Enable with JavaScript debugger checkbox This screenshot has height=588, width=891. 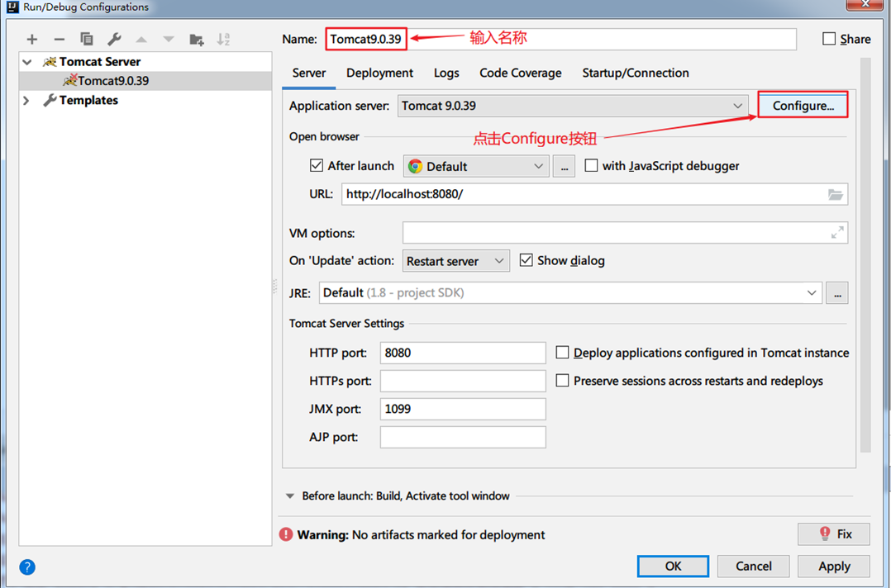pyautogui.click(x=591, y=165)
